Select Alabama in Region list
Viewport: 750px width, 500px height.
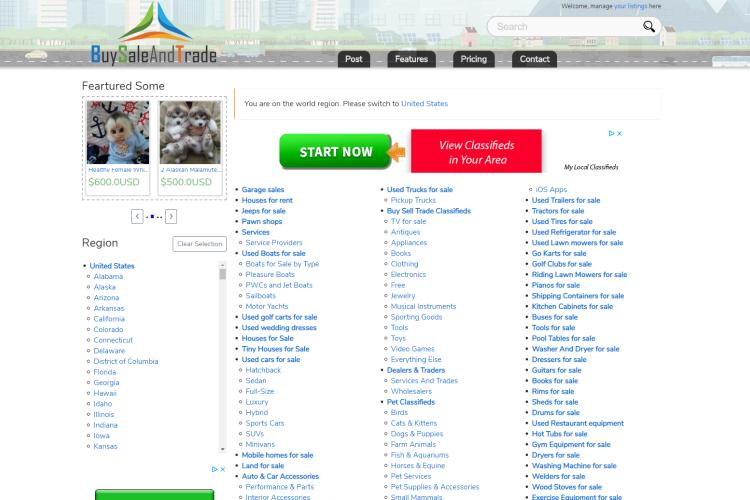pos(108,277)
